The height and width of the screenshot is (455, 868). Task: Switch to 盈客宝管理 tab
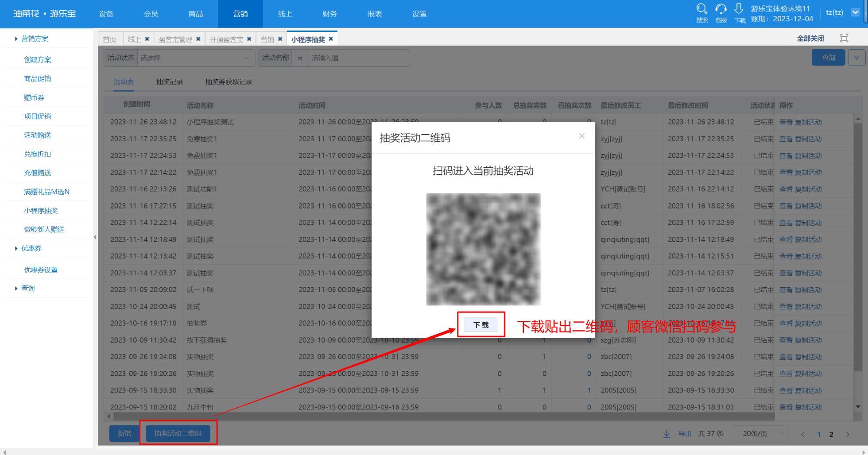[175, 39]
